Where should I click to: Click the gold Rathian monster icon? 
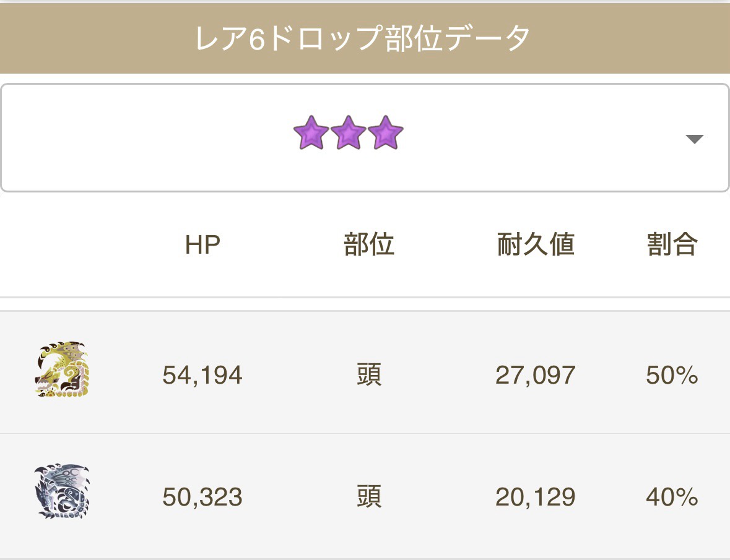(x=61, y=370)
